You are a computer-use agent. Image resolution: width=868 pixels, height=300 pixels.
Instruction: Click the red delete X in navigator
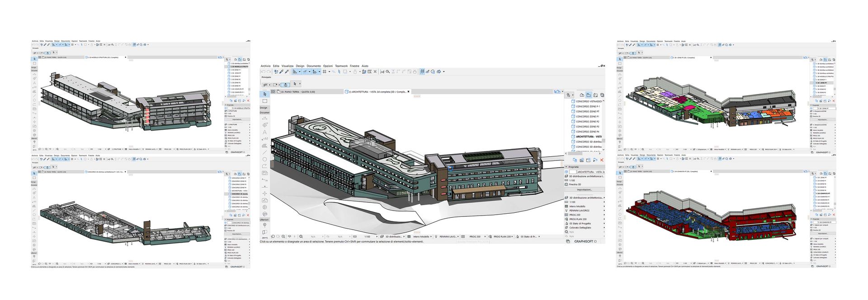(602, 160)
